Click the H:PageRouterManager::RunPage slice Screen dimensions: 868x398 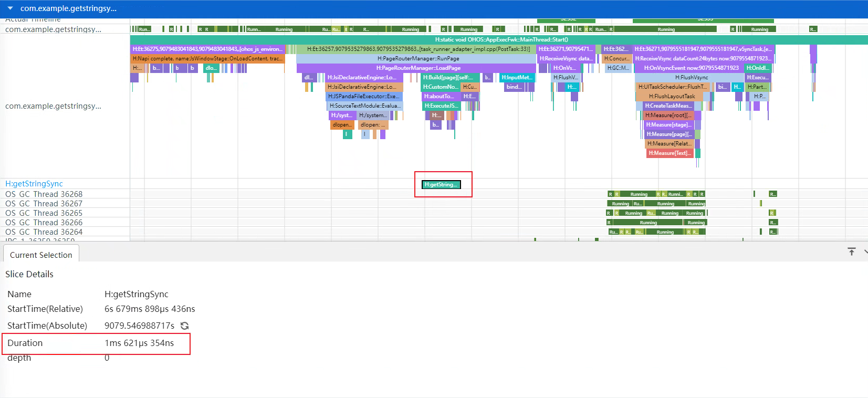(417, 59)
